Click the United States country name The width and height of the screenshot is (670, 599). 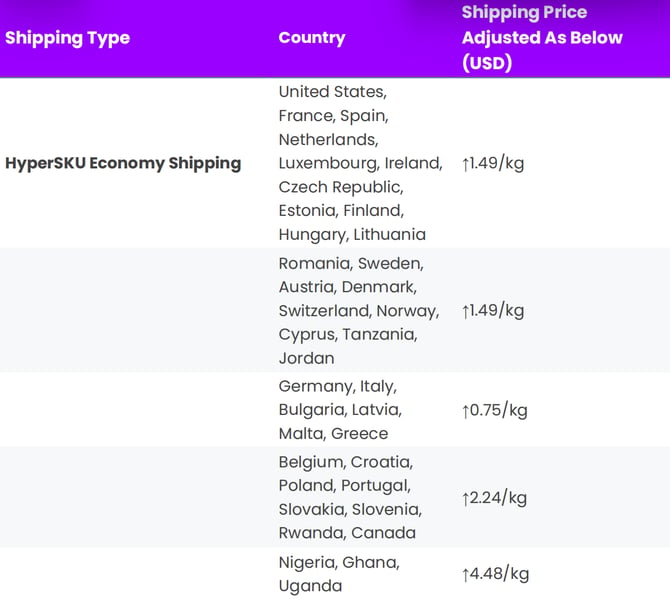pos(332,91)
